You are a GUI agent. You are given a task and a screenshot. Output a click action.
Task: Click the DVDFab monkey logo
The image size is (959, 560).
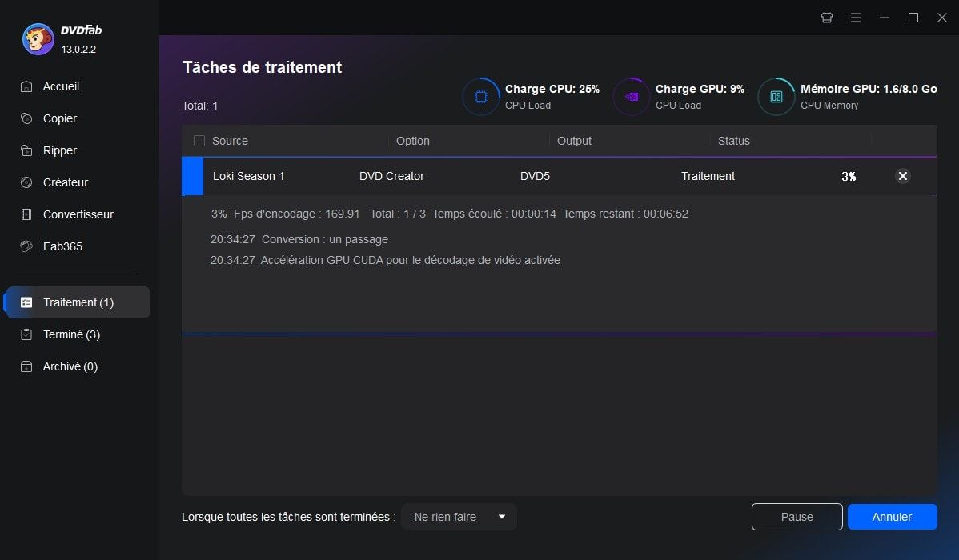[x=38, y=40]
